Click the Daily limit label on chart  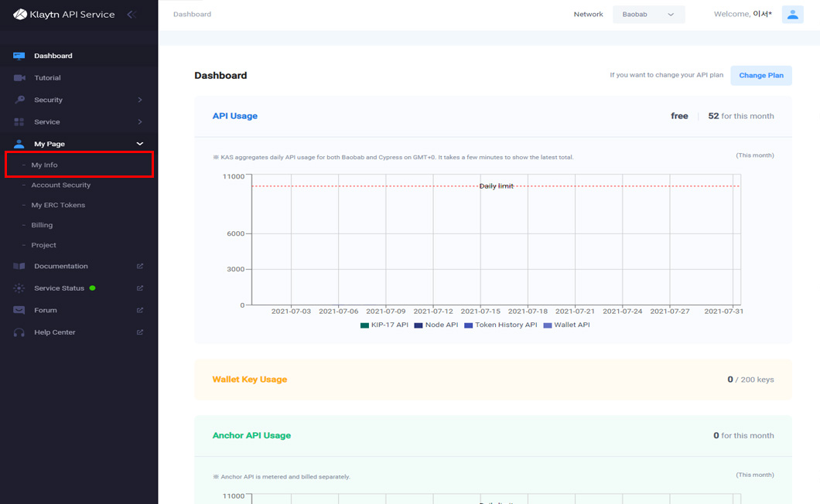pyautogui.click(x=497, y=186)
